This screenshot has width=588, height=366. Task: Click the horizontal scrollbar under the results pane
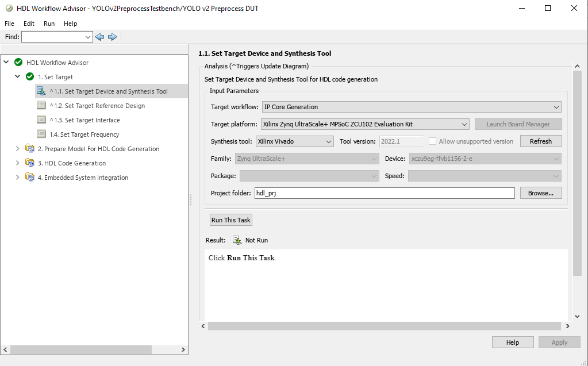tap(384, 326)
